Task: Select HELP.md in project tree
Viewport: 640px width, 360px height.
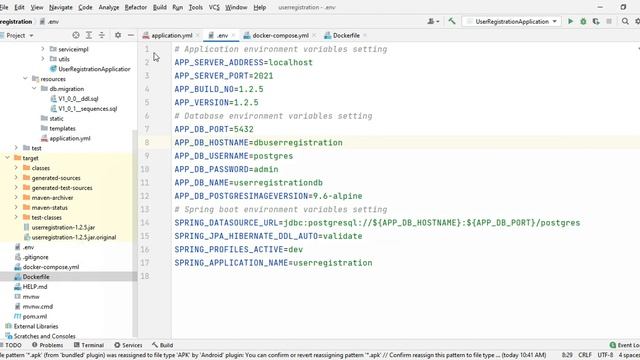Action: [34, 287]
